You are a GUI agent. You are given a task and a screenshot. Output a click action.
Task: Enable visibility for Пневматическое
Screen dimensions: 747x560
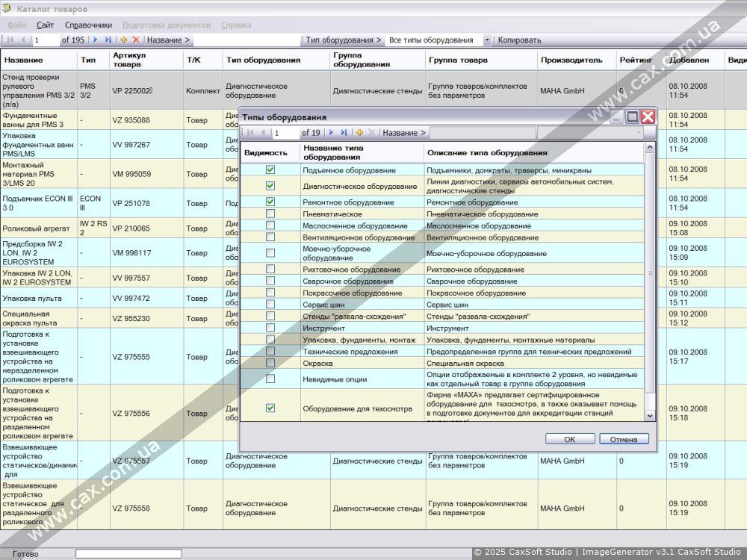(270, 214)
